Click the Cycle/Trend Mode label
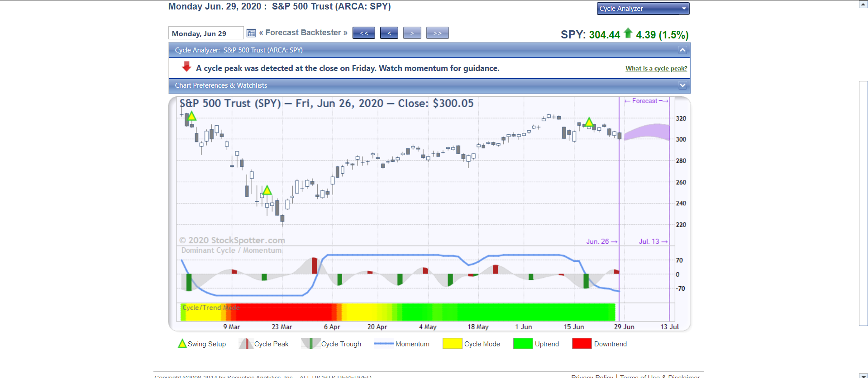The width and height of the screenshot is (868, 378). pyautogui.click(x=211, y=307)
